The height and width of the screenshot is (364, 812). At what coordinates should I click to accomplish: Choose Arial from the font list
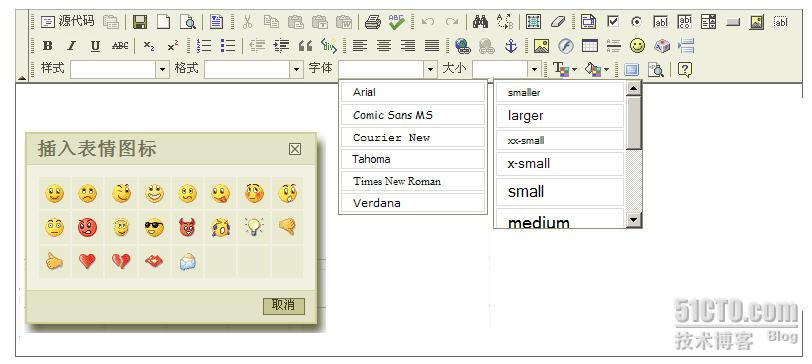(x=413, y=92)
